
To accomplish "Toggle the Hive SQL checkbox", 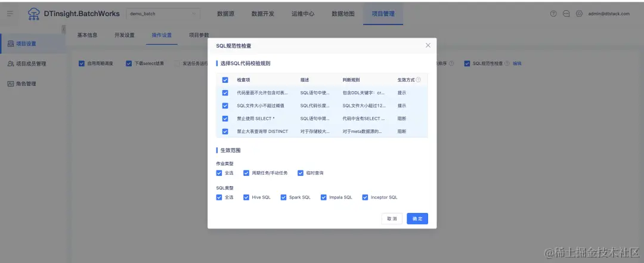I will [246, 197].
